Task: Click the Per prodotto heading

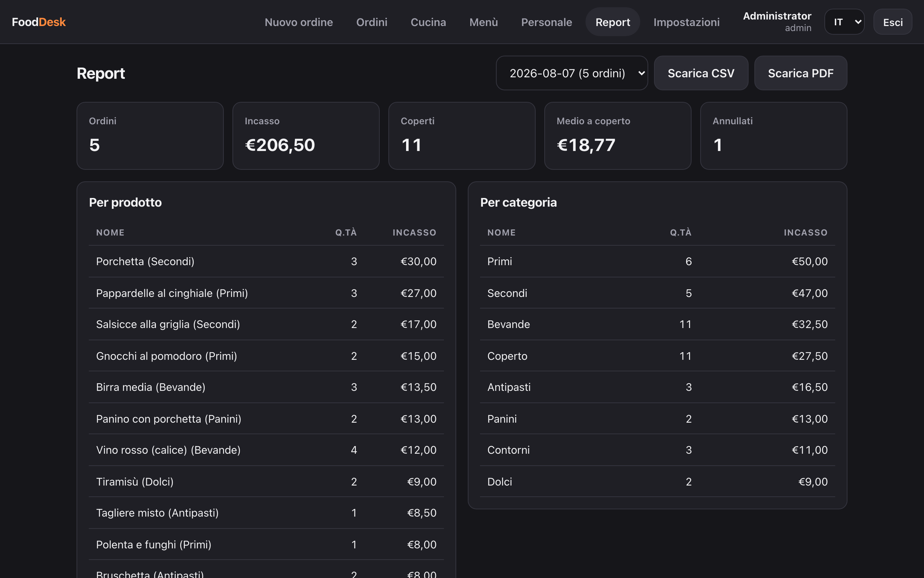Action: click(125, 202)
